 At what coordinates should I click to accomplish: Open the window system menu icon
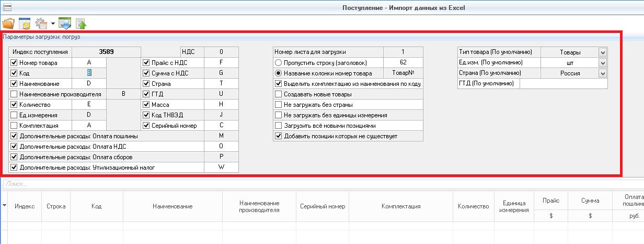(x=7, y=7)
